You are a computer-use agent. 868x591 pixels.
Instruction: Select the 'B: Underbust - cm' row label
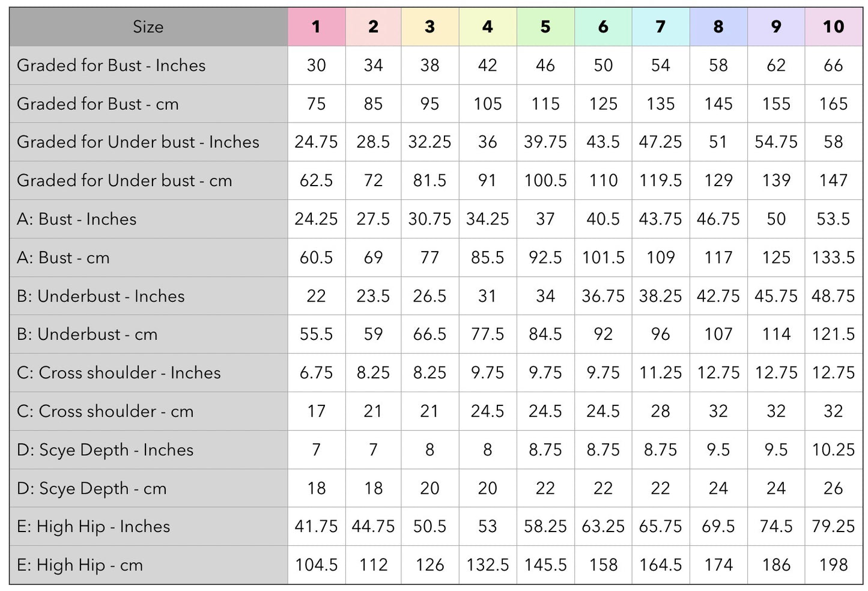pos(87,335)
